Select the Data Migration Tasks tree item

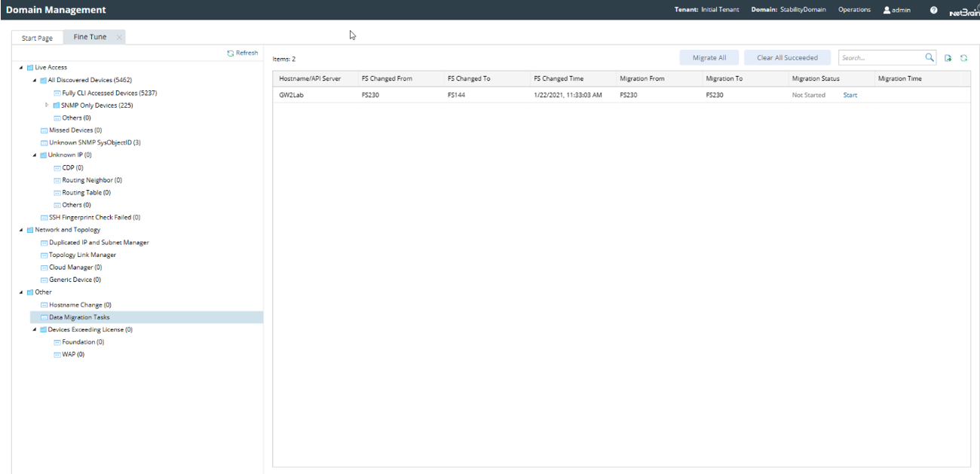click(146, 317)
